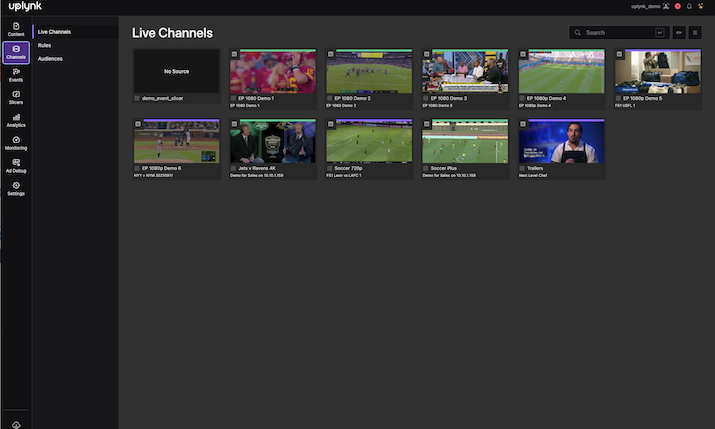The height and width of the screenshot is (429, 715).
Task: Click the Search input field
Action: [617, 33]
